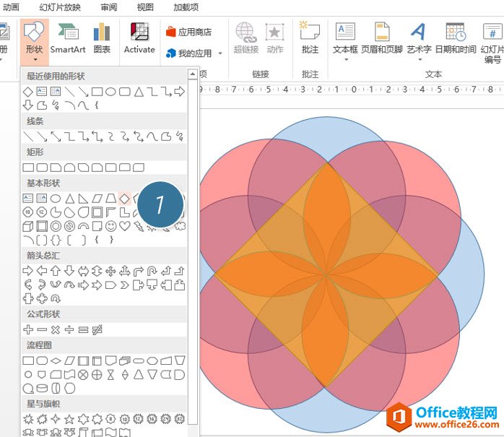
Task: Select the division sign in 公式形状
Action: point(69,329)
